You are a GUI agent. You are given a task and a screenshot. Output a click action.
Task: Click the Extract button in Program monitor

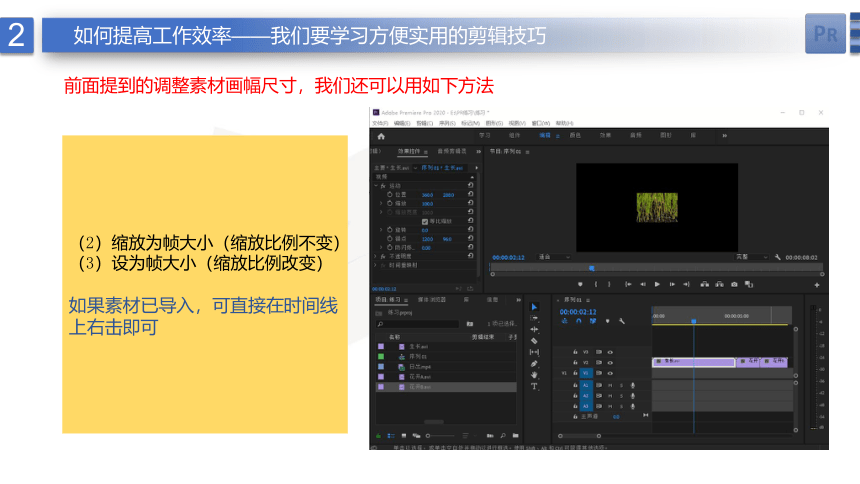(x=720, y=284)
